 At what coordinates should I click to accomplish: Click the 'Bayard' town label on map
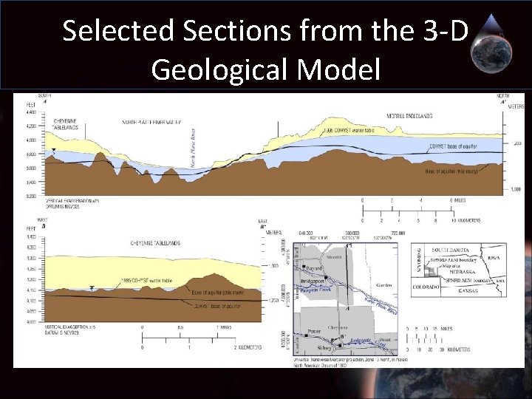(314, 268)
